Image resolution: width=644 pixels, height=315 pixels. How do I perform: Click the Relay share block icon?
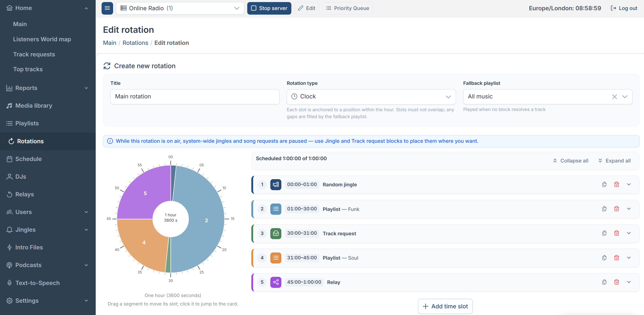276,282
